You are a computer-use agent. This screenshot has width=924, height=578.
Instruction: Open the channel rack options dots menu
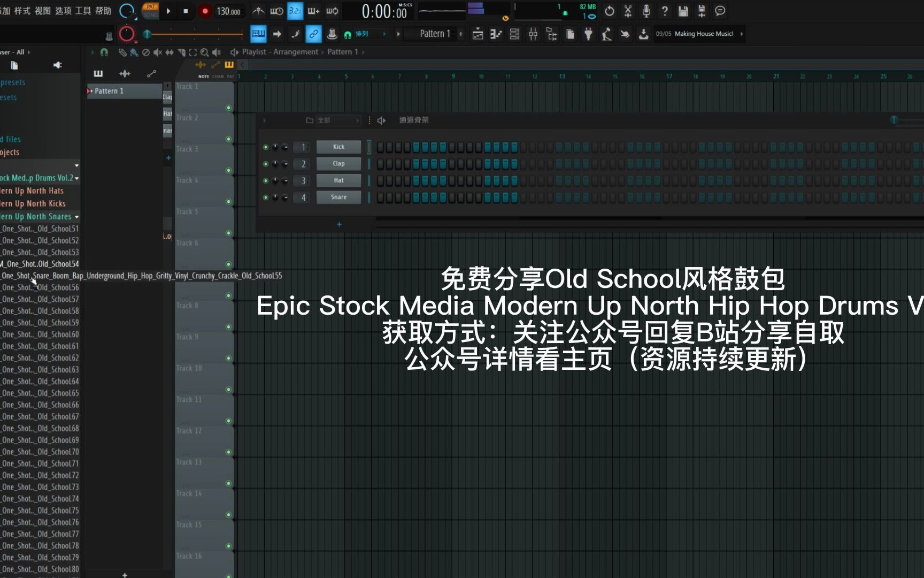pos(369,120)
